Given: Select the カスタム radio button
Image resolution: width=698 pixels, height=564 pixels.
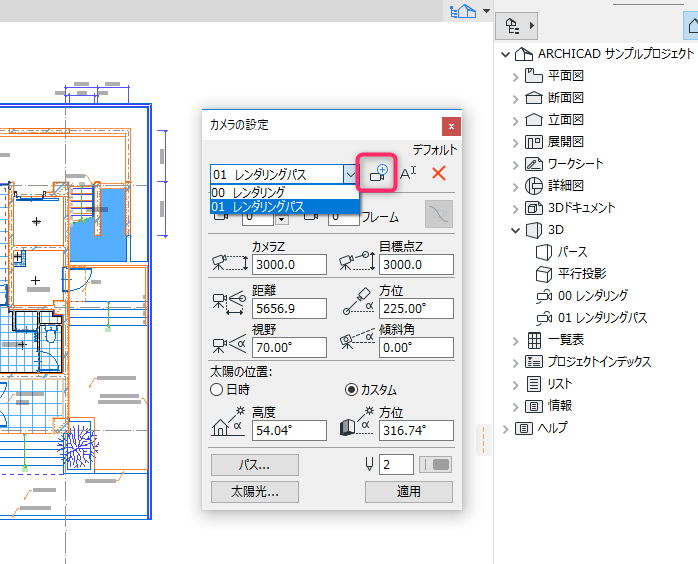Looking at the screenshot, I should pyautogui.click(x=351, y=390).
